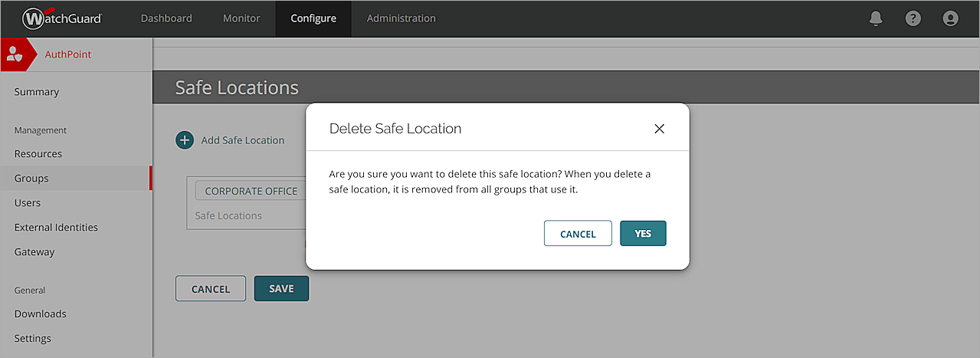Click the AuthPoint shield icon
Screen dimensions: 980x358
[x=15, y=54]
